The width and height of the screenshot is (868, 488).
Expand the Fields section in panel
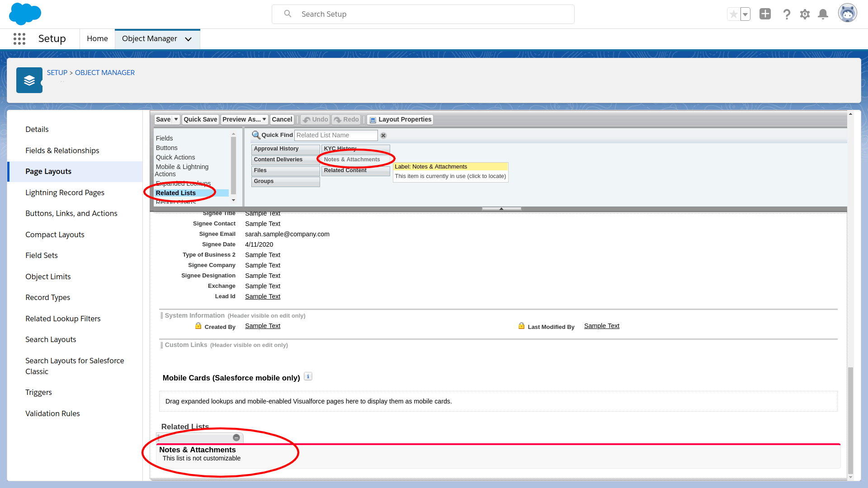click(165, 138)
